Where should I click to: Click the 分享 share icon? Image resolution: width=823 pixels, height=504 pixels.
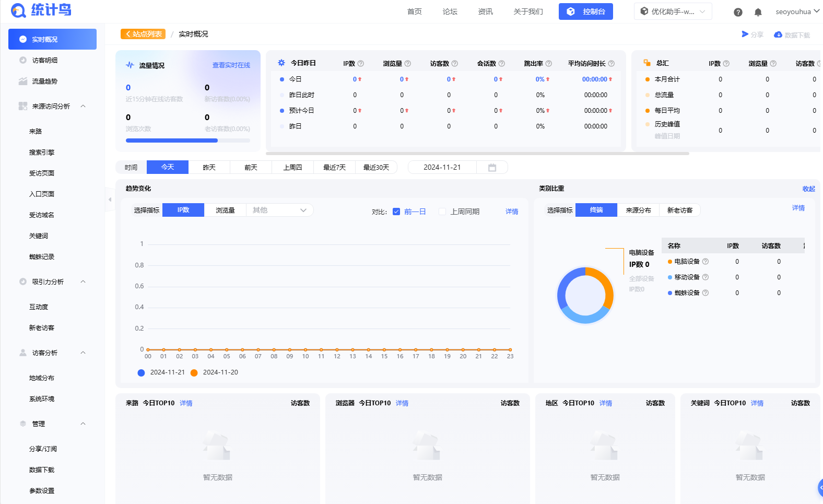(x=745, y=34)
